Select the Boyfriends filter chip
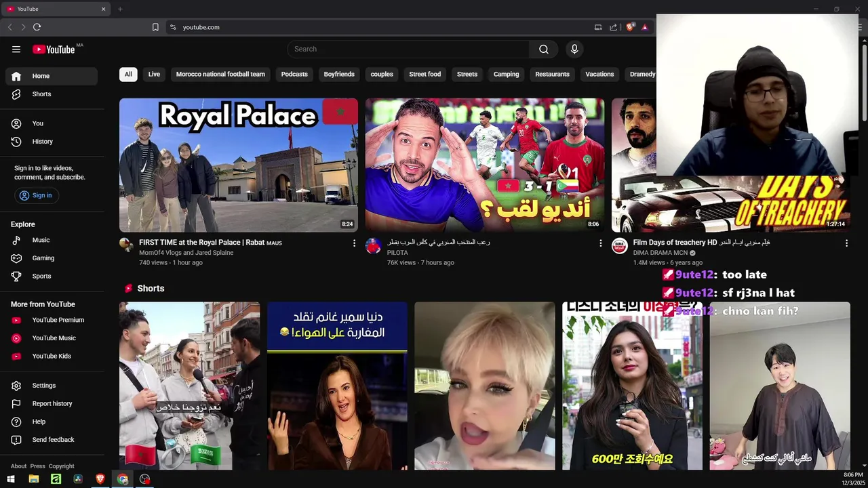This screenshot has width=868, height=488. 339,74
